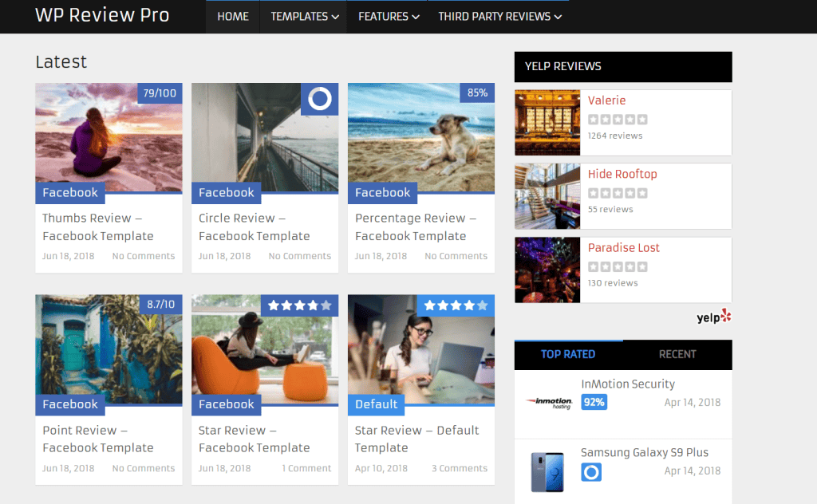Select the circle rating icon on Circle Review thumbnail
The width and height of the screenshot is (817, 504).
point(318,100)
